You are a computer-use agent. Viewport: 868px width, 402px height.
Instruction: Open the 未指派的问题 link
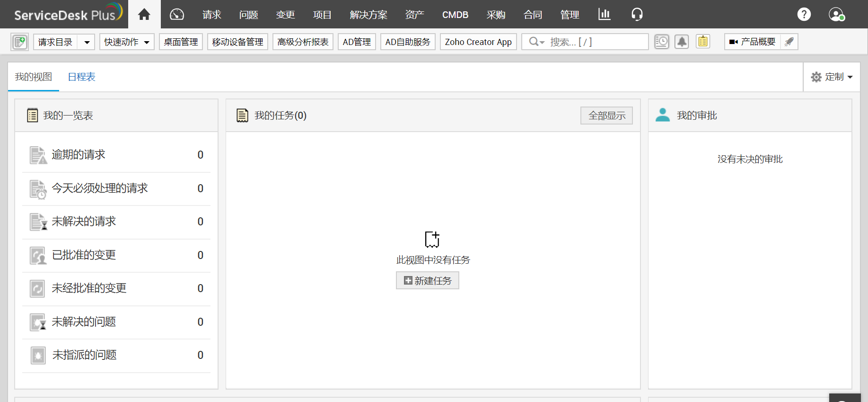(84, 355)
